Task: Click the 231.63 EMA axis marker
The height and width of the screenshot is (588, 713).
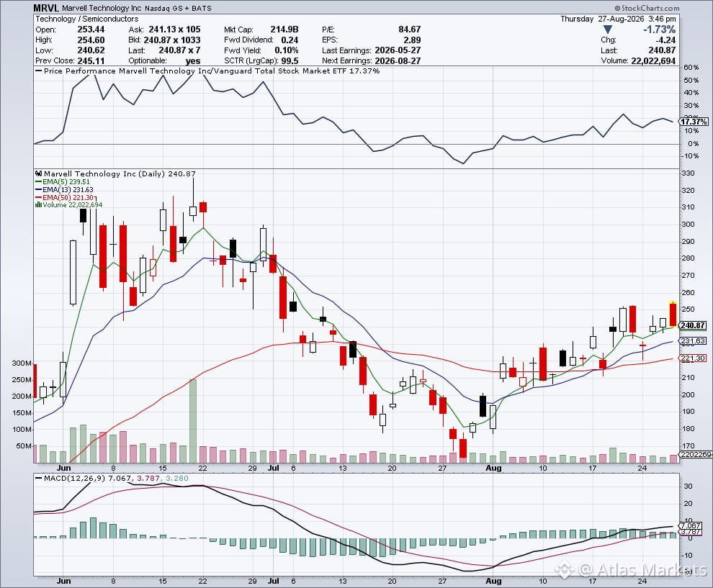Action: pyautogui.click(x=693, y=341)
